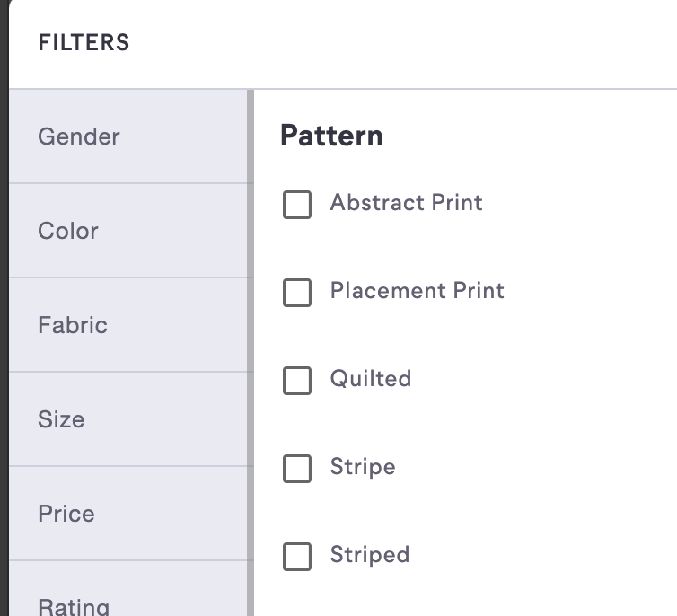Switch to the Color filter tab

pos(68,231)
